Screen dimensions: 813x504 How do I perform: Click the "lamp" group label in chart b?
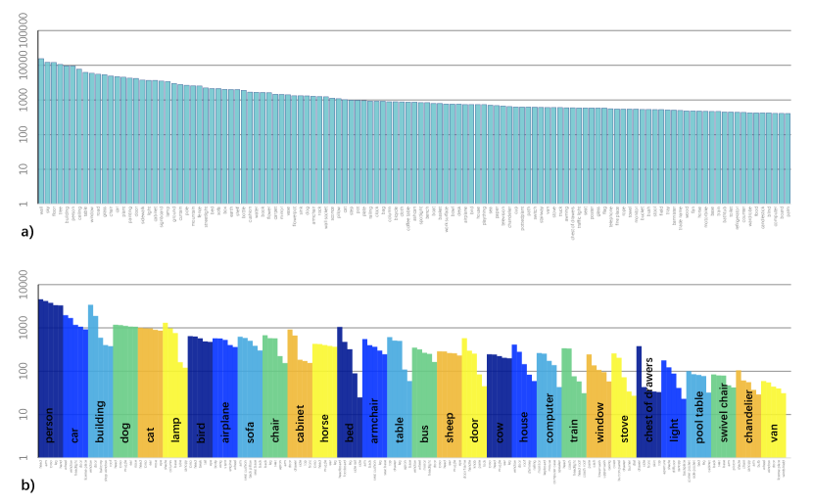coord(175,430)
